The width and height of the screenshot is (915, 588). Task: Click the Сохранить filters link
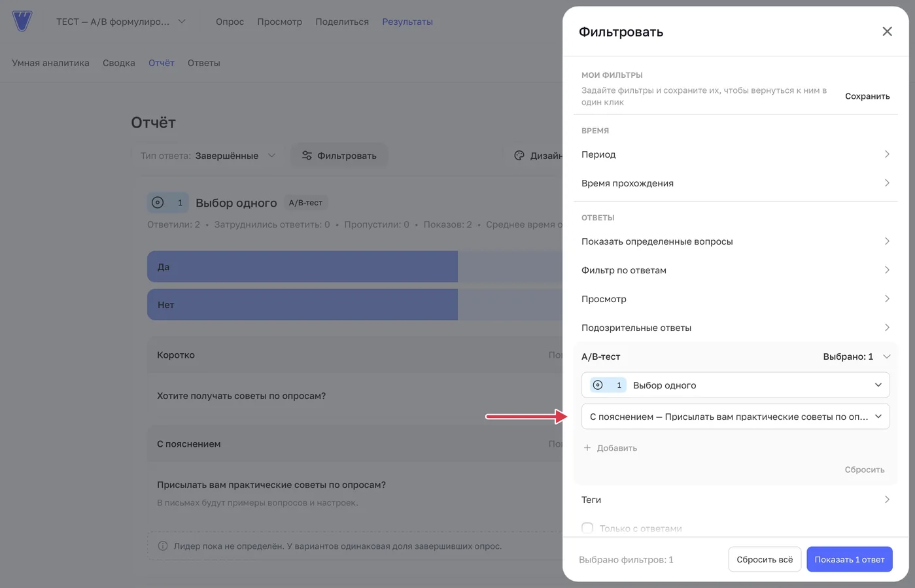tap(867, 96)
